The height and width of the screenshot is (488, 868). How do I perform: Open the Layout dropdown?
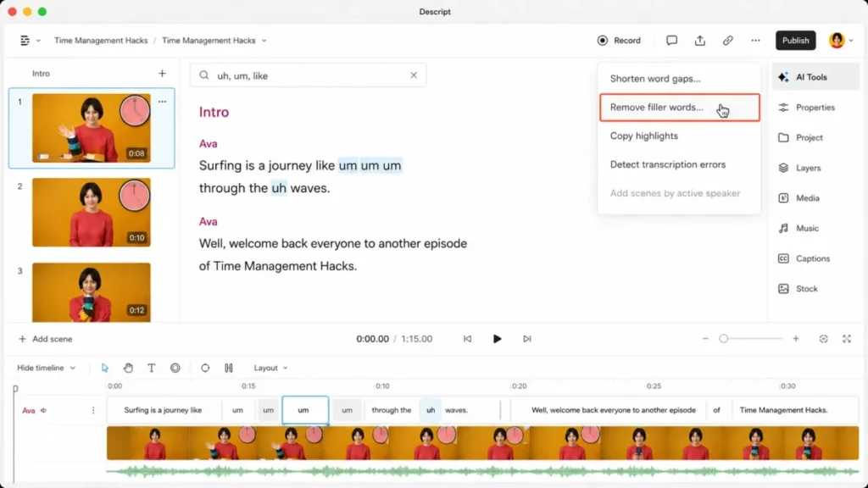[x=270, y=368]
